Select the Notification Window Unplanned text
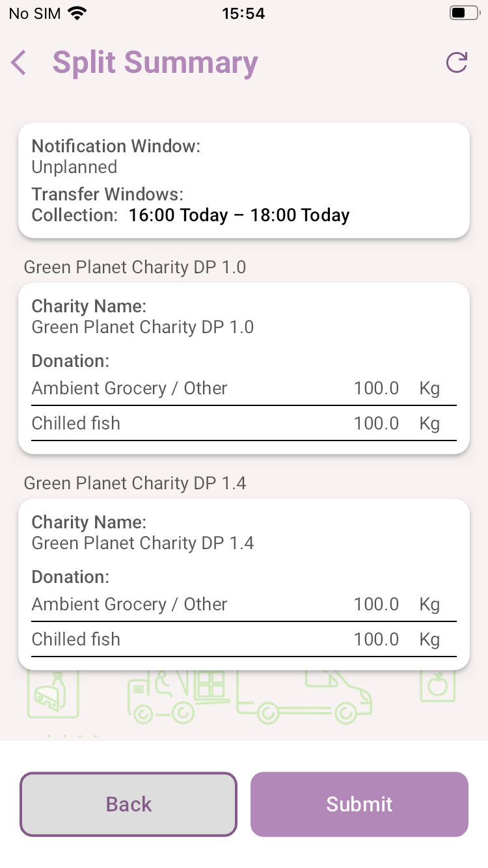The width and height of the screenshot is (488, 868). pos(74,167)
